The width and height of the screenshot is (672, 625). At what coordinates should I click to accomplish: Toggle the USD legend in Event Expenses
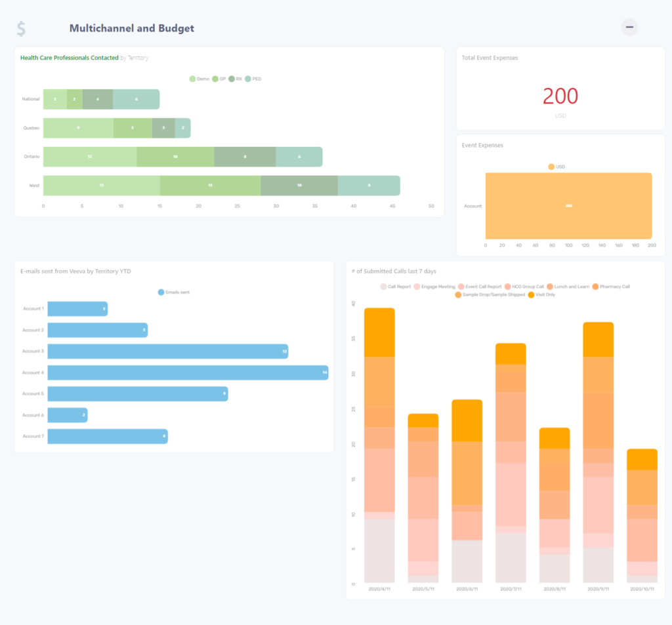[551, 166]
